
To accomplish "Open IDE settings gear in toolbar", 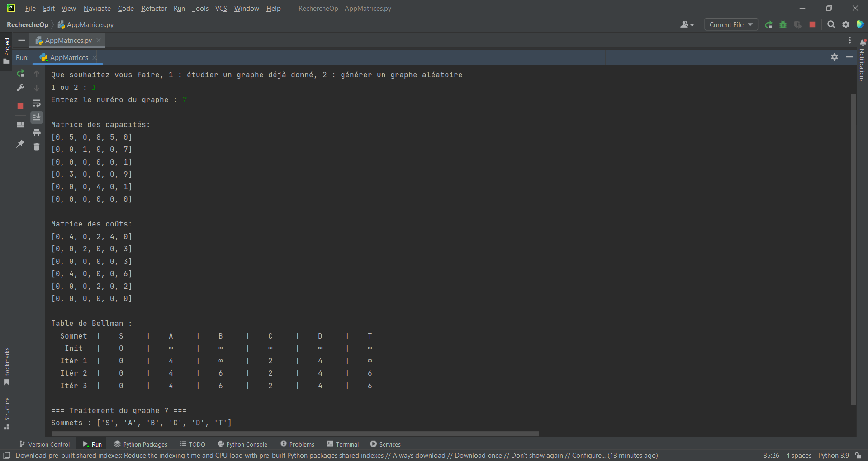I will point(846,24).
